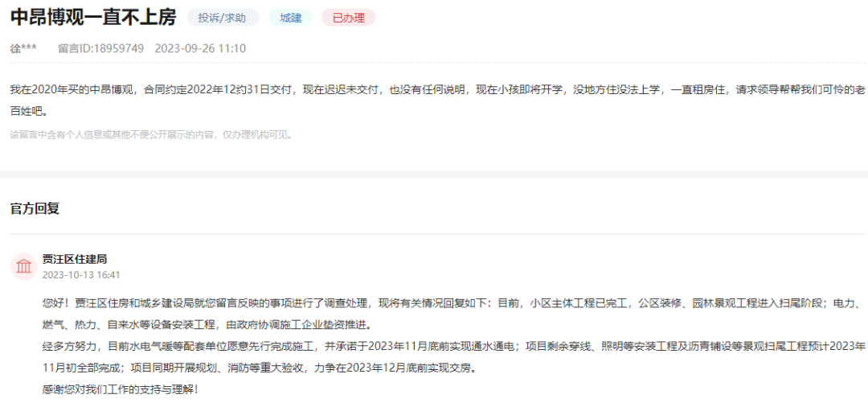Click the title 中昂博观一直不上房
Viewport: 868px width, 407px height.
(x=93, y=18)
